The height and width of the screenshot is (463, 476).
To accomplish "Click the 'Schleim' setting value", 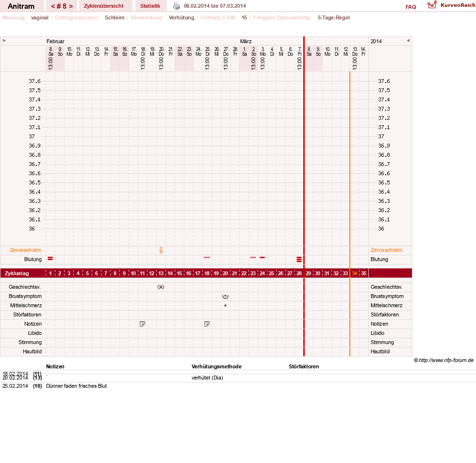I will 115,17.
